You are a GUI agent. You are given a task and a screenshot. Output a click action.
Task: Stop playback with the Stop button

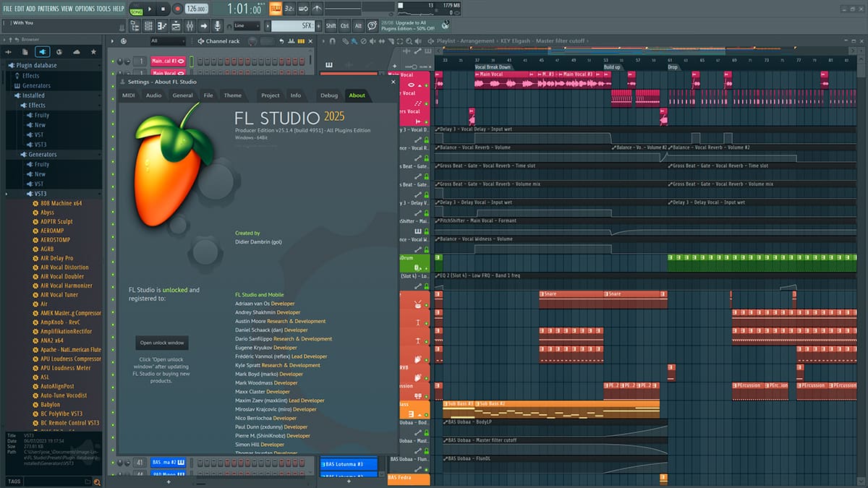pyautogui.click(x=164, y=9)
